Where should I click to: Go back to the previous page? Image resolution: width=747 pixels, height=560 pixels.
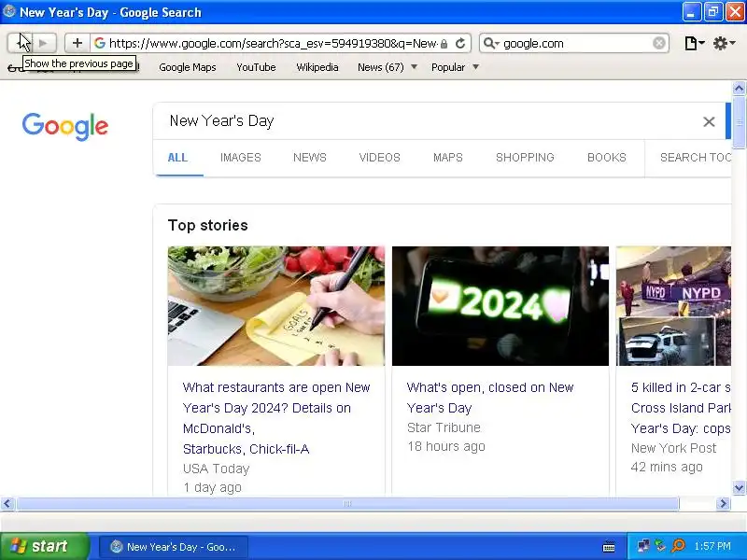[20, 43]
